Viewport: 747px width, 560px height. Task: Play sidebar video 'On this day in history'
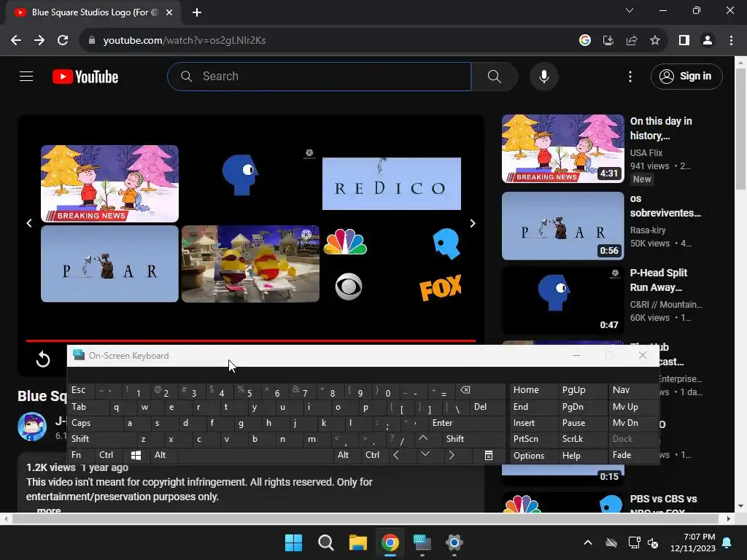562,149
